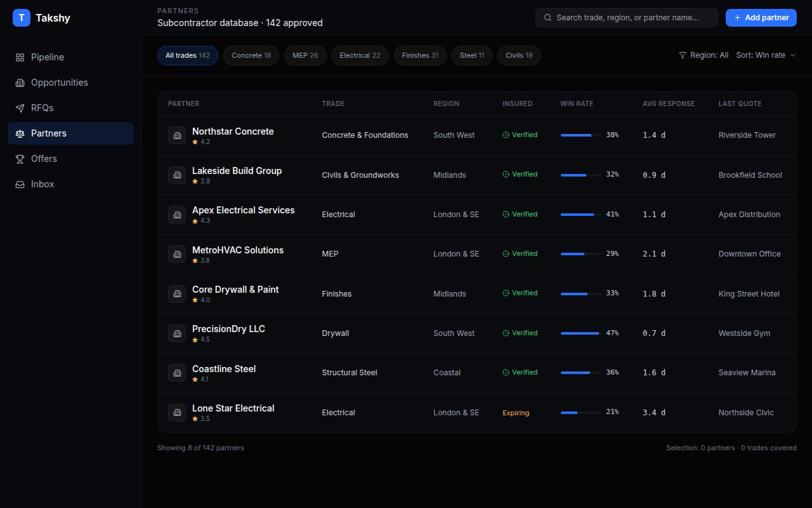The image size is (812, 508).
Task: Click the 0.7 d response value
Action: [654, 333]
